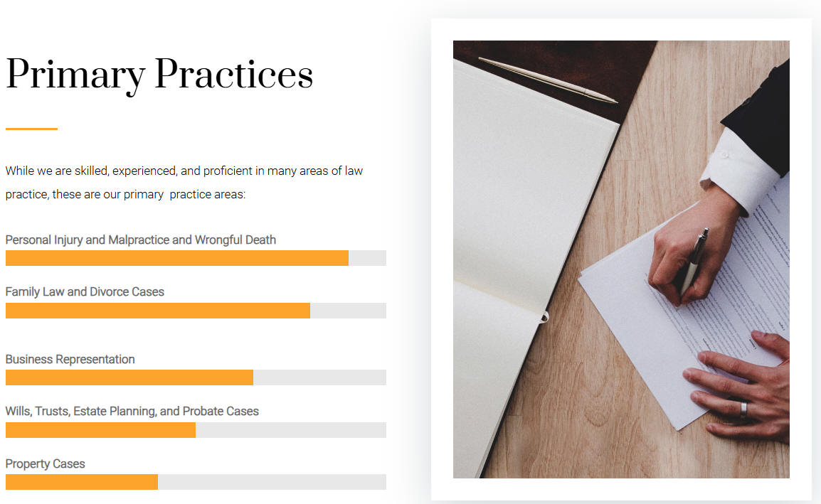
Task: Click the Property Cases progress bar
Action: 196,482
